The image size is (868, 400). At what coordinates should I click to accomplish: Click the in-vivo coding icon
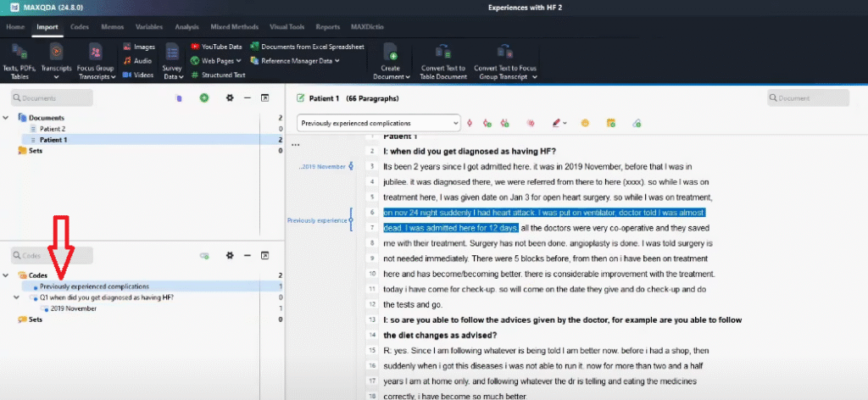coord(504,123)
